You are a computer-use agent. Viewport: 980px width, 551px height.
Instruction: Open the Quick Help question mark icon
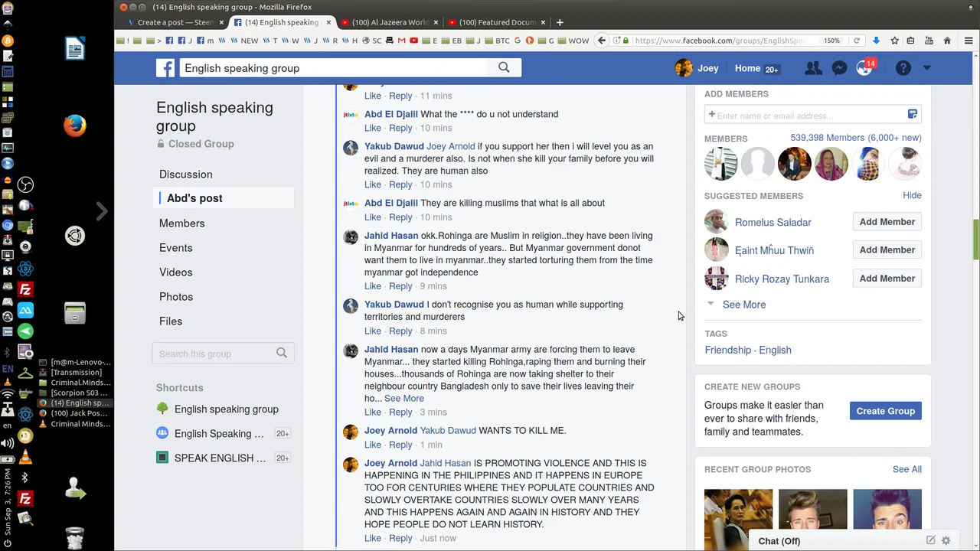(903, 68)
